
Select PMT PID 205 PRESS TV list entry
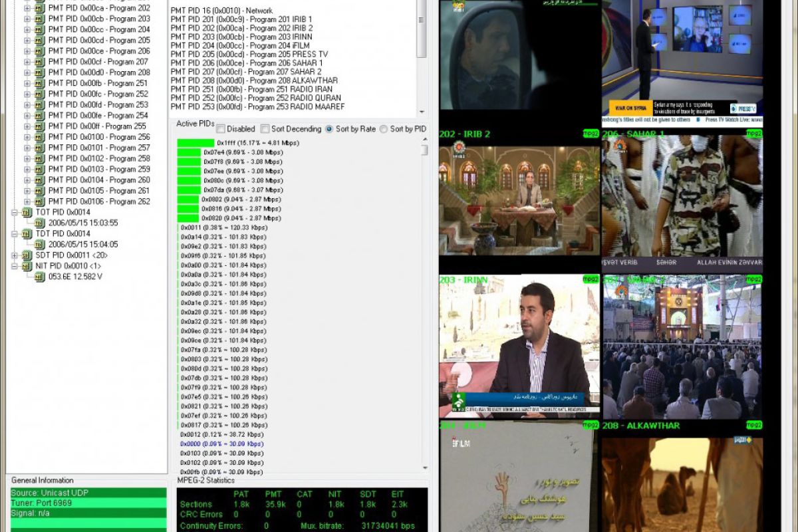pyautogui.click(x=249, y=55)
